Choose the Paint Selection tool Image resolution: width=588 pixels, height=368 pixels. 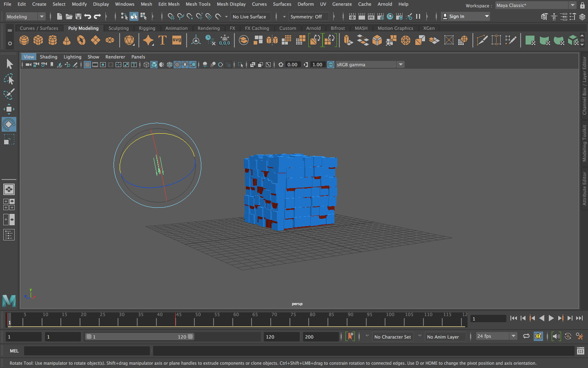coord(9,94)
